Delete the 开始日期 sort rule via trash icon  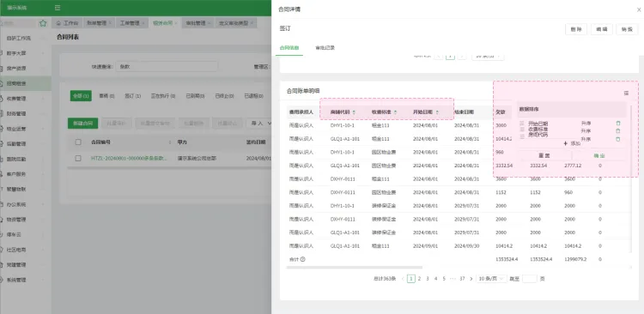[618, 124]
